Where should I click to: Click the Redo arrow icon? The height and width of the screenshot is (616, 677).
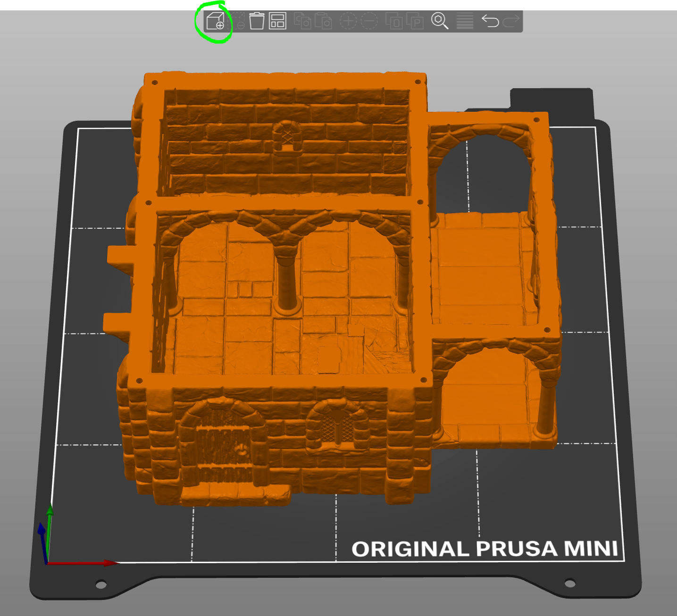click(x=511, y=21)
